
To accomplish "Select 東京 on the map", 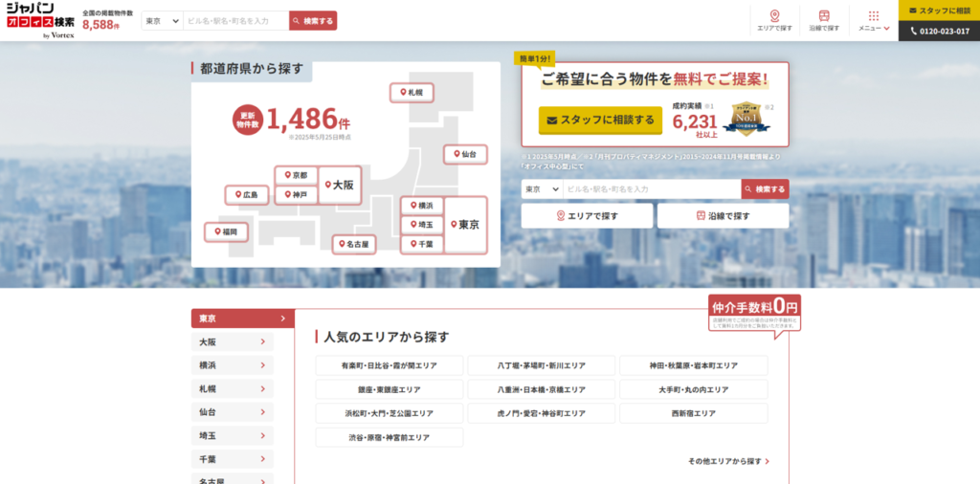I will click(x=466, y=225).
